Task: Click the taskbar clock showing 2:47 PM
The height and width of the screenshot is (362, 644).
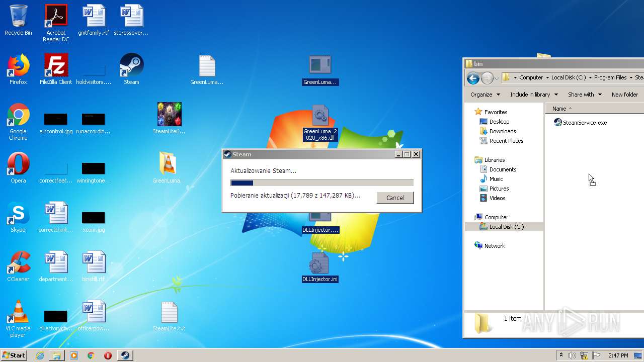Action: pos(618,355)
